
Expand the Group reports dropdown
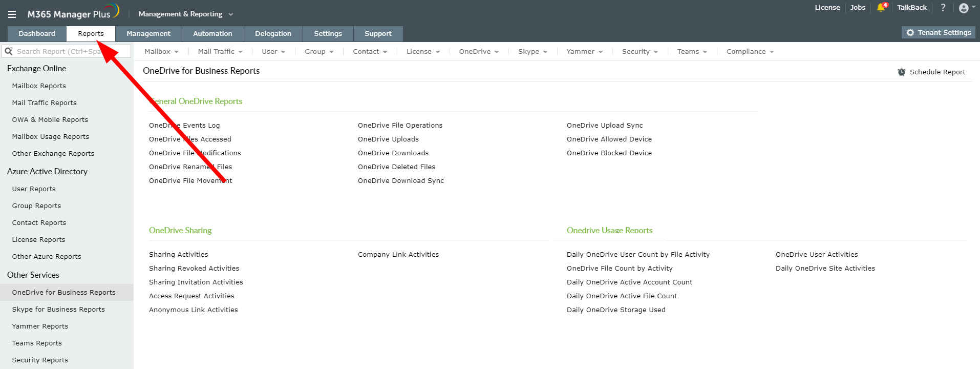click(319, 51)
